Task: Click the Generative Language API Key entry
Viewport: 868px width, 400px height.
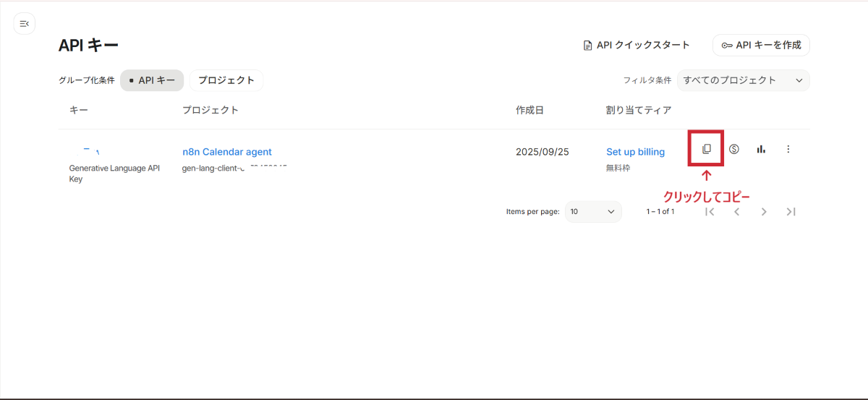Action: 114,169
